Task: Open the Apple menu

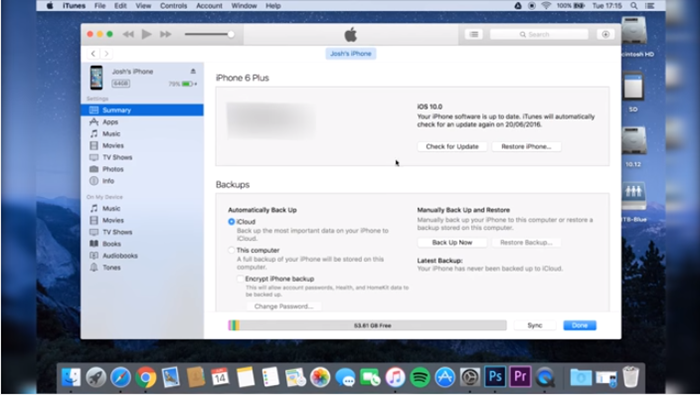Action: (x=50, y=6)
